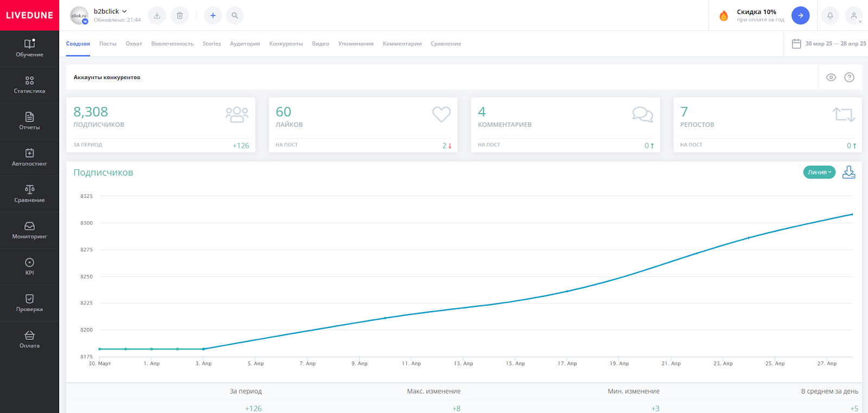Open the user profile menu

coord(854,16)
